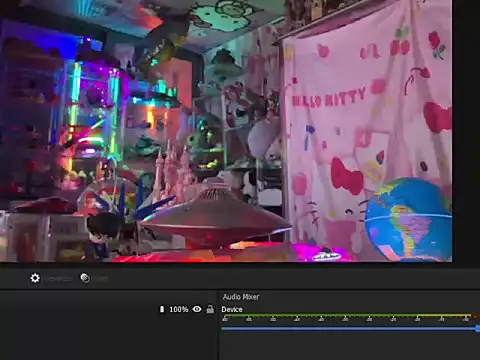Screen dimensions: 480x360
Task: Toggle the padlock icon to lock the source
Action: (x=210, y=309)
